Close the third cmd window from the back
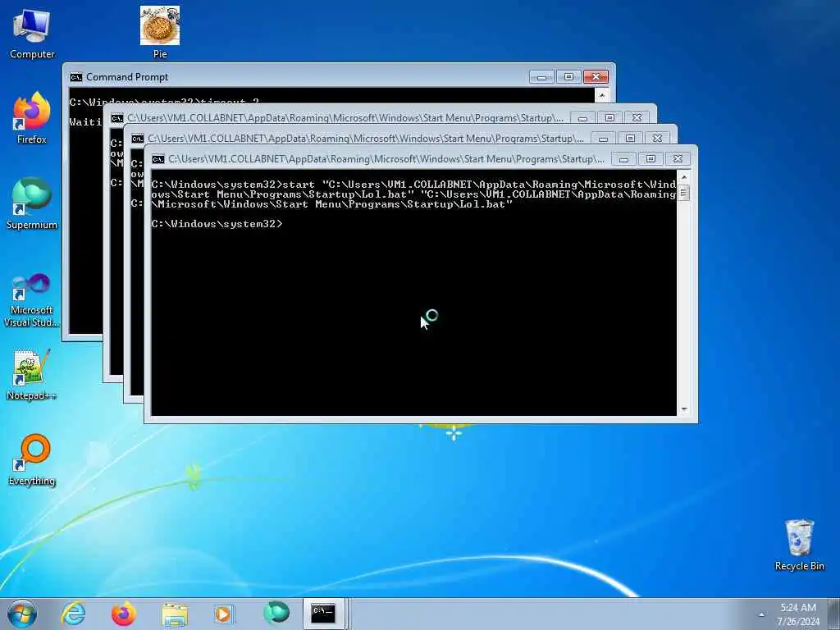Screen dimensions: 840x630 657,138
